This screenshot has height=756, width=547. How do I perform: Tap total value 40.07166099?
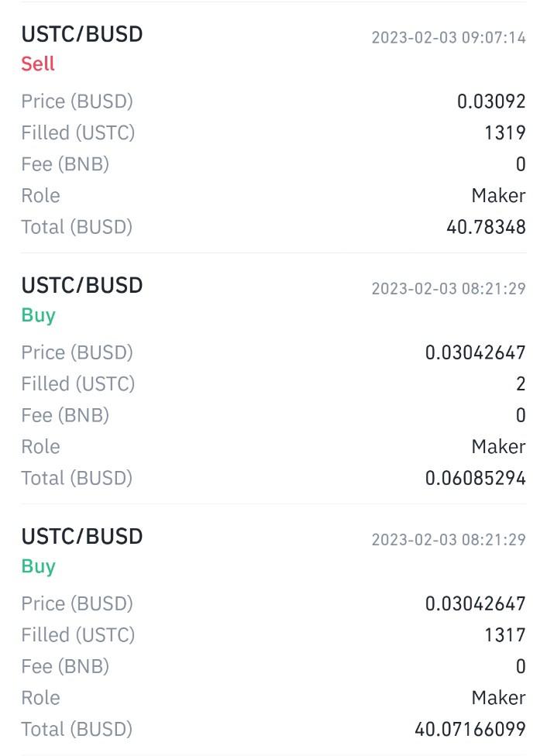470,730
